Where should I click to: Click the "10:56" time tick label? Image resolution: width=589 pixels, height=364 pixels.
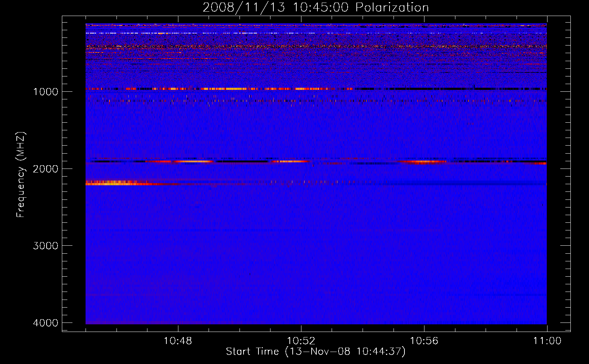click(424, 341)
